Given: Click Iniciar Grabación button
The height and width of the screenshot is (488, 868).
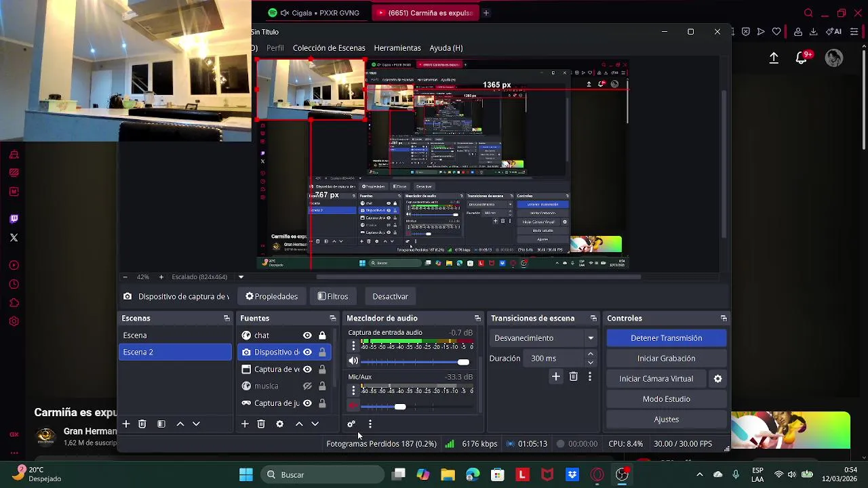Looking at the screenshot, I should 667,359.
